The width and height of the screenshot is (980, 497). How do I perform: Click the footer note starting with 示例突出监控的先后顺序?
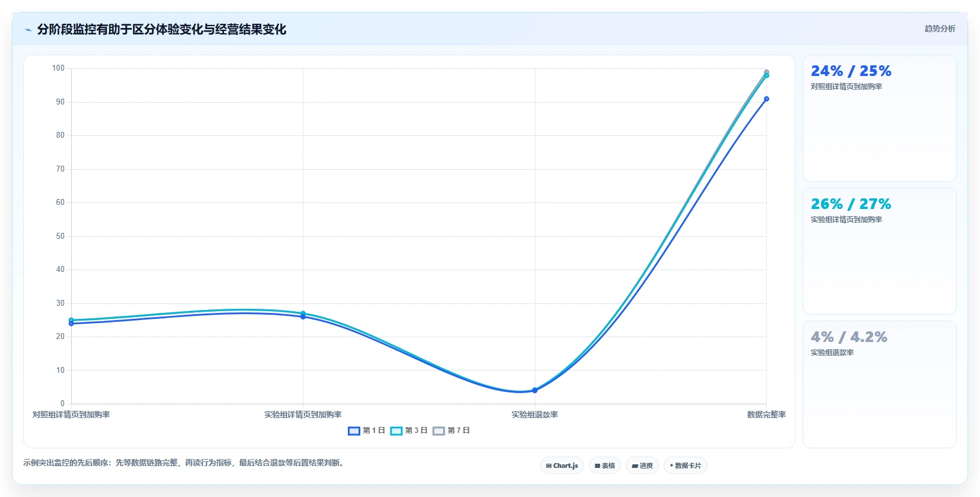pos(183,463)
